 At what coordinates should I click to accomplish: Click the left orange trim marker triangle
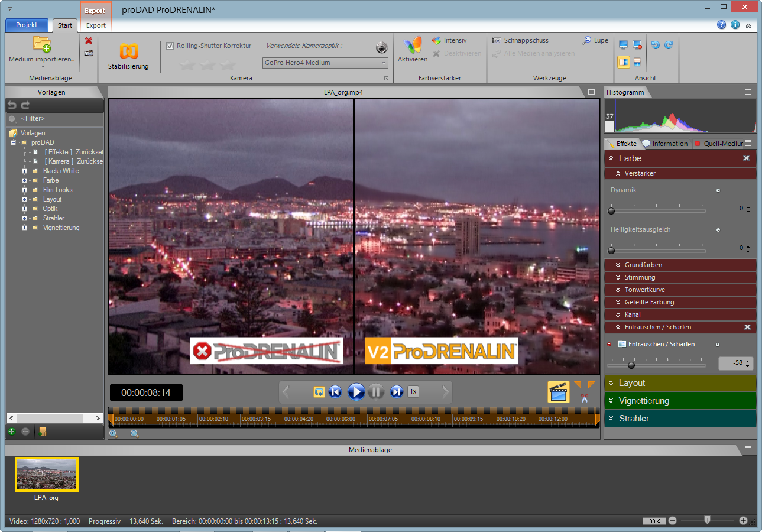click(578, 385)
